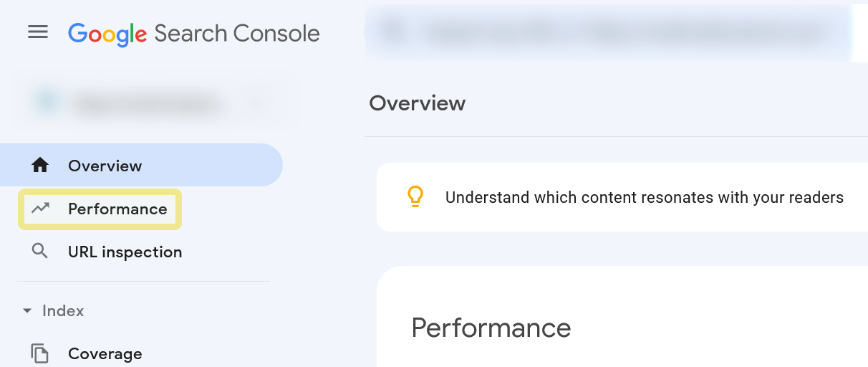Viewport: 868px width, 367px height.
Task: Click the Overview page heading
Action: pos(417,103)
